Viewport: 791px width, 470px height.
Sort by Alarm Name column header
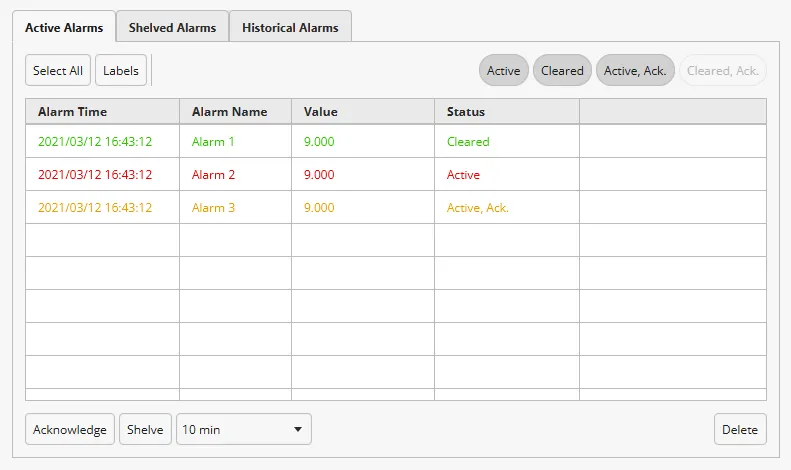229,111
